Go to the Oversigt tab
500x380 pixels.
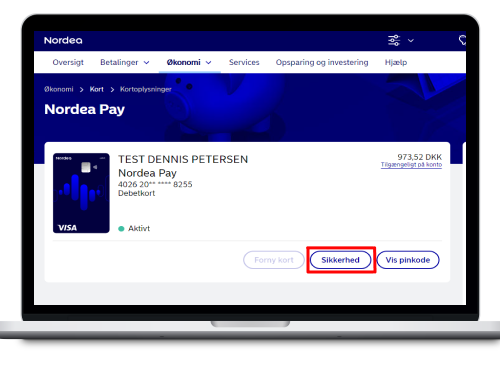68,62
